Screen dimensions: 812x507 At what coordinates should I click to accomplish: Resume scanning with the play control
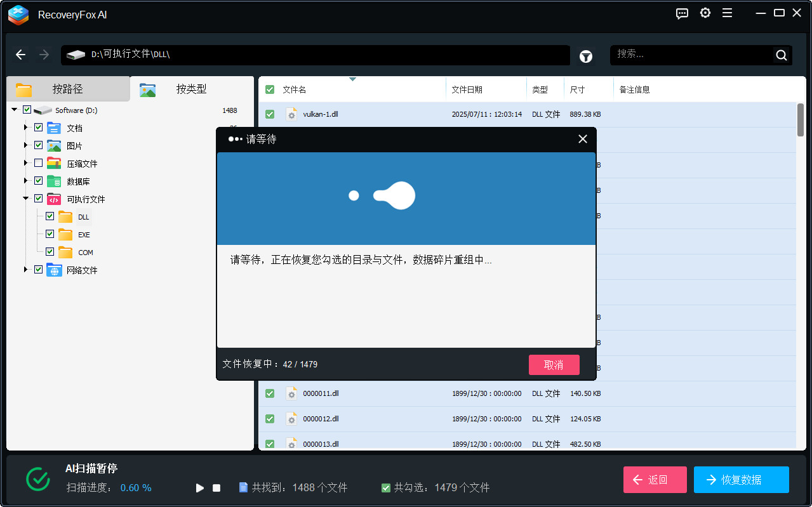click(x=199, y=487)
